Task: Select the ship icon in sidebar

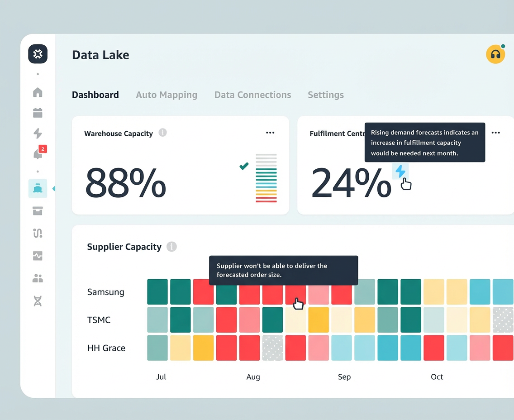Action: tap(38, 188)
